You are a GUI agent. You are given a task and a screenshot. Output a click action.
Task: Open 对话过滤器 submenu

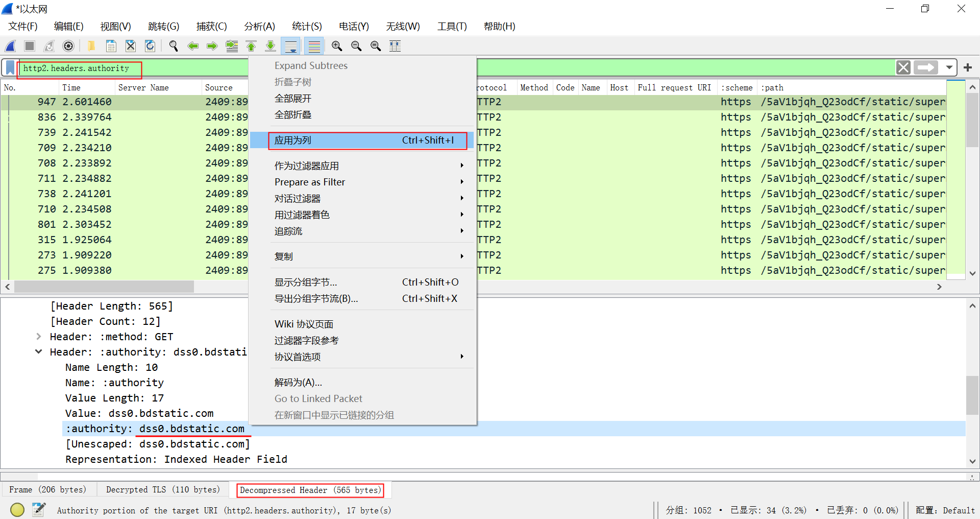pyautogui.click(x=362, y=198)
